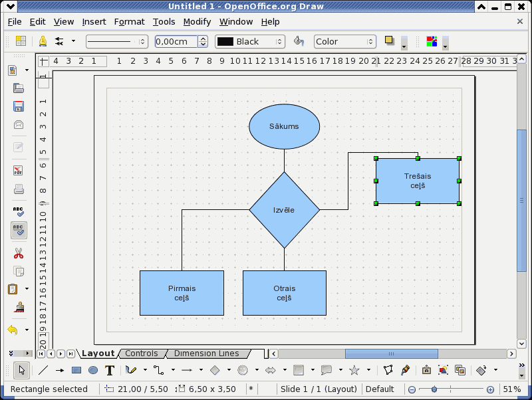Viewport: 532px width, 400px height.
Task: Click the 51% zoom percentage
Action: coord(511,389)
